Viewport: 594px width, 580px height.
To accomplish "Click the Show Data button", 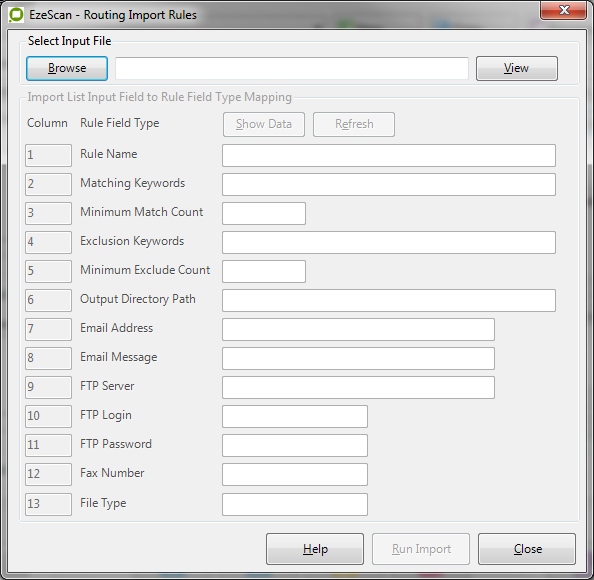I will coord(264,124).
